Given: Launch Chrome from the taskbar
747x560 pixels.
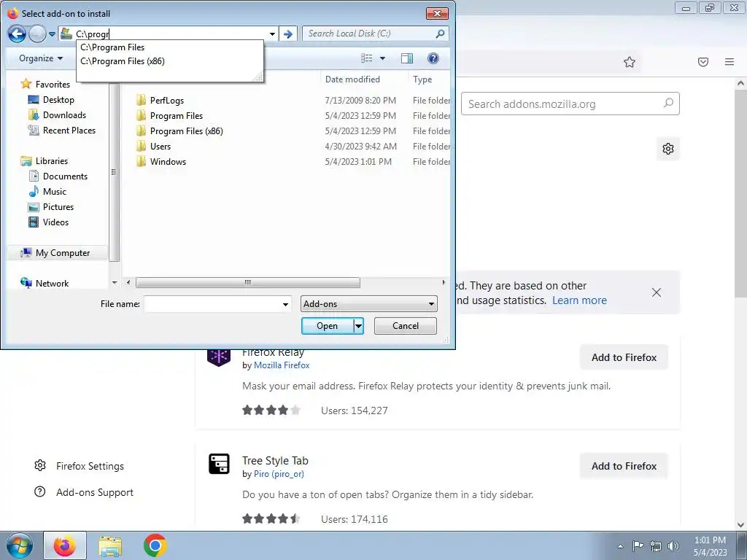Looking at the screenshot, I should coord(155,545).
